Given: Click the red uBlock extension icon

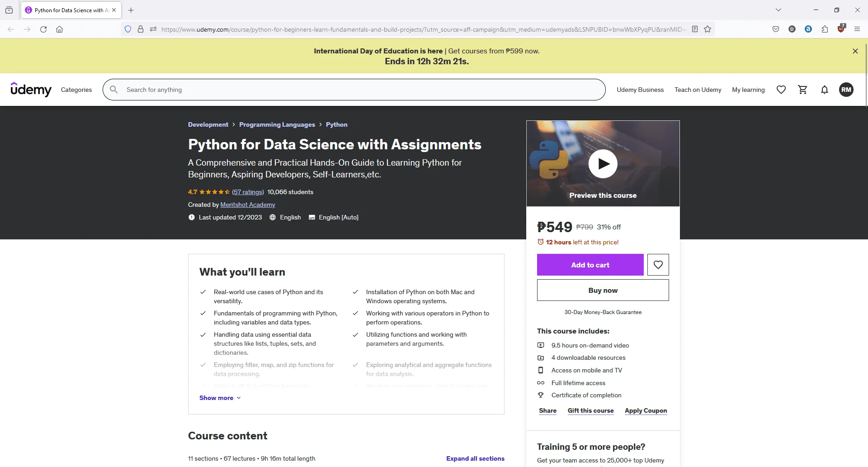Looking at the screenshot, I should pyautogui.click(x=841, y=29).
